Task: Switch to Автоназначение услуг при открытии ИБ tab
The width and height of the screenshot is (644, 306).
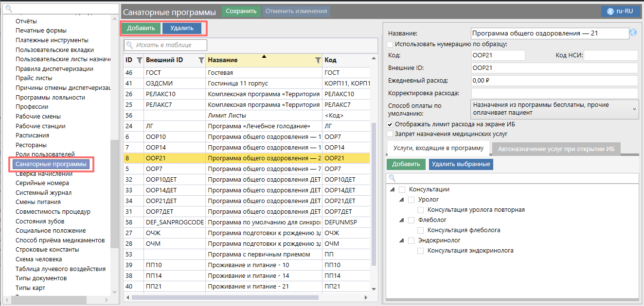Action: point(556,149)
